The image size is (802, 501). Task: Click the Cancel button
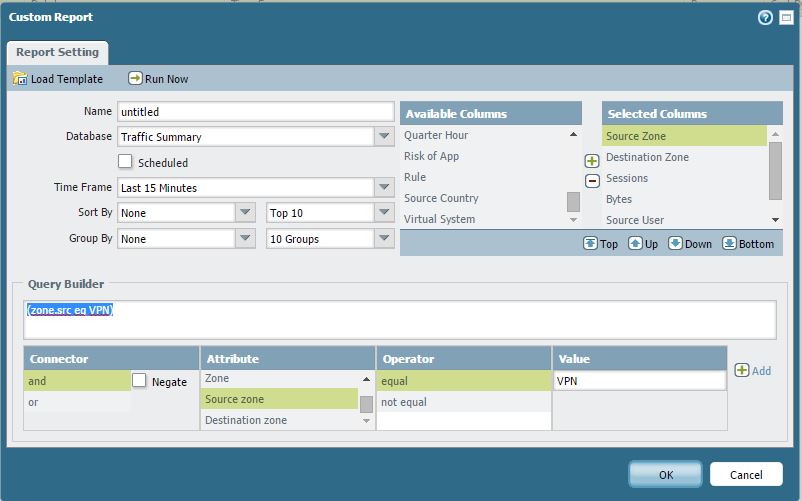(x=746, y=474)
